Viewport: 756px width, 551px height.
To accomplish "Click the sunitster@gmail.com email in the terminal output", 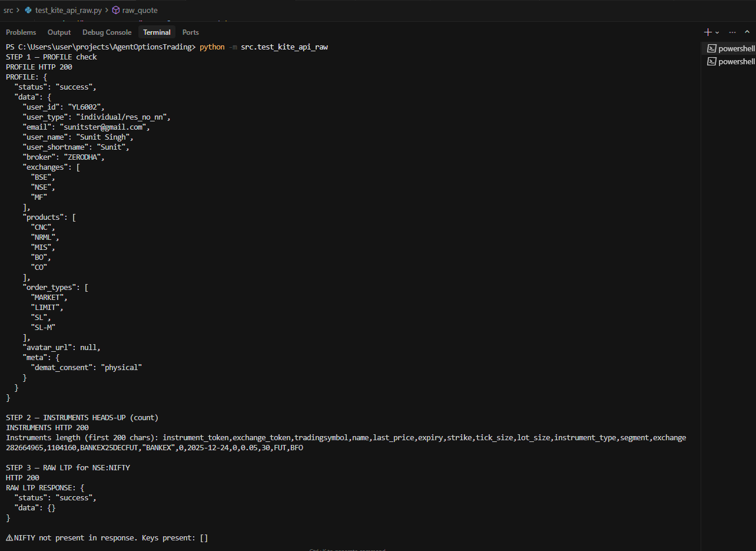I will [104, 127].
